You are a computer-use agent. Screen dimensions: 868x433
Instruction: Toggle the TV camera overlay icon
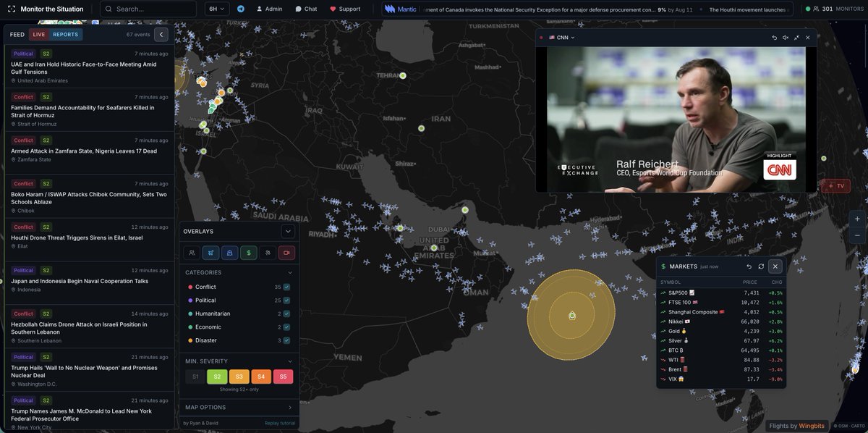pos(286,253)
